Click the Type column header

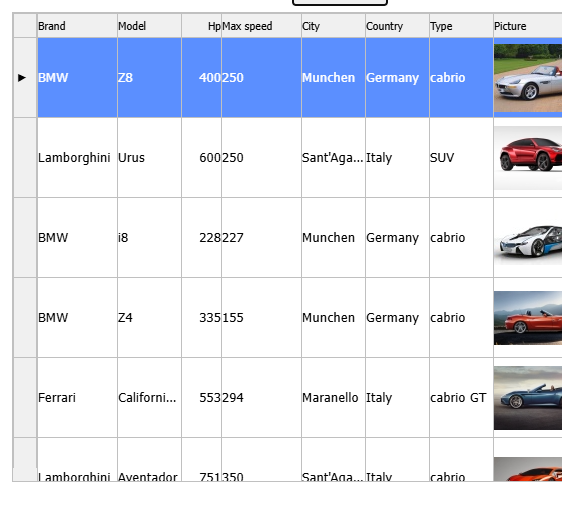tap(461, 26)
